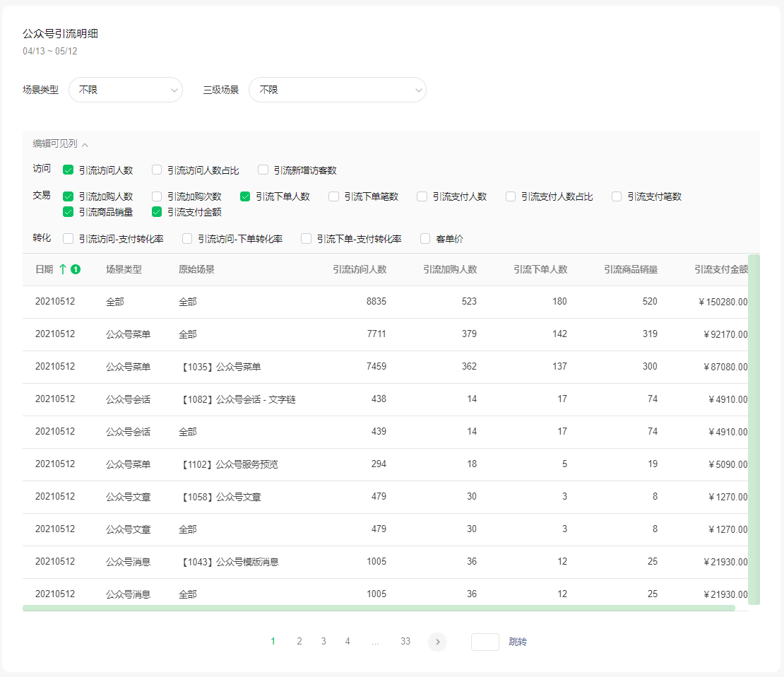Click the 8835 visitor count

pyautogui.click(x=376, y=301)
